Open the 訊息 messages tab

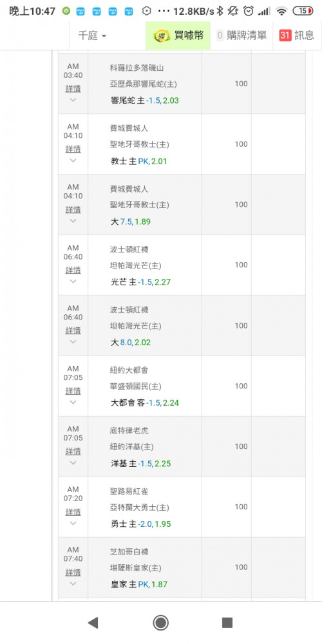point(298,35)
